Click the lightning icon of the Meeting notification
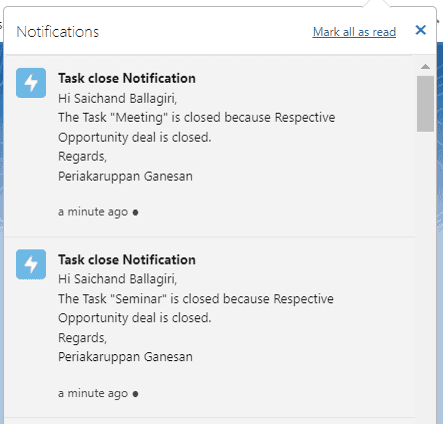443x424 pixels. click(31, 83)
